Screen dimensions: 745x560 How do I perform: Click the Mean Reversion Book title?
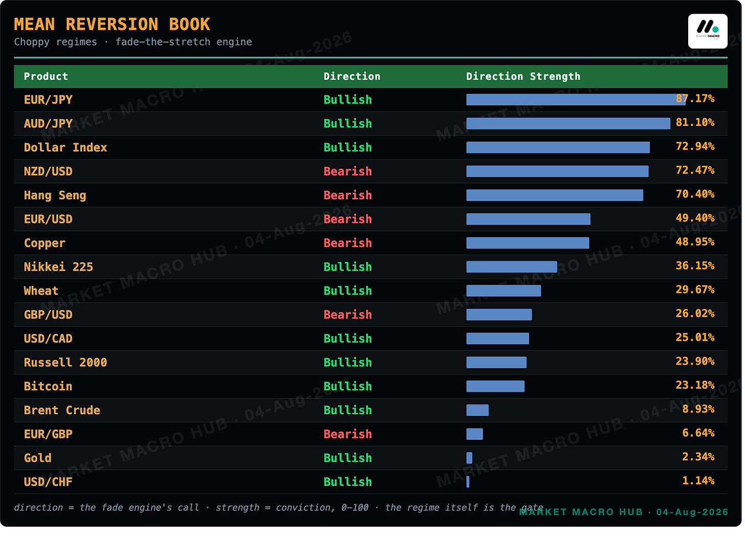[112, 24]
